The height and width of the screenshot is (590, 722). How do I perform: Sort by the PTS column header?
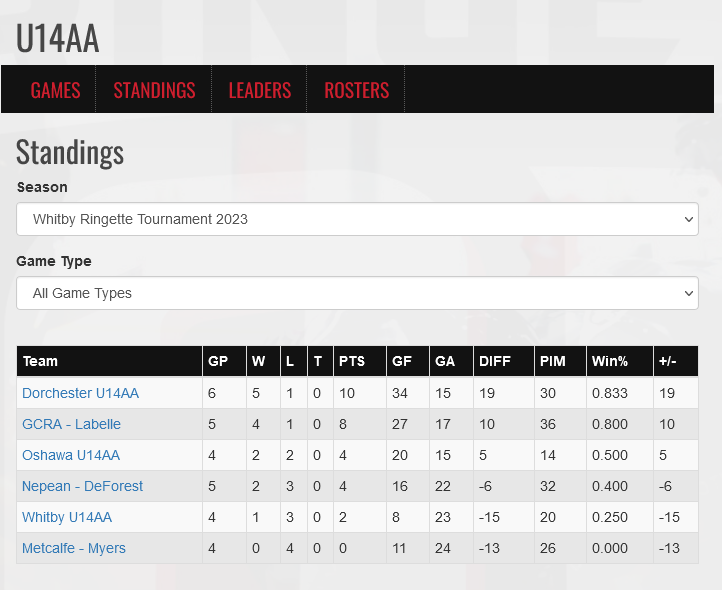tap(352, 361)
